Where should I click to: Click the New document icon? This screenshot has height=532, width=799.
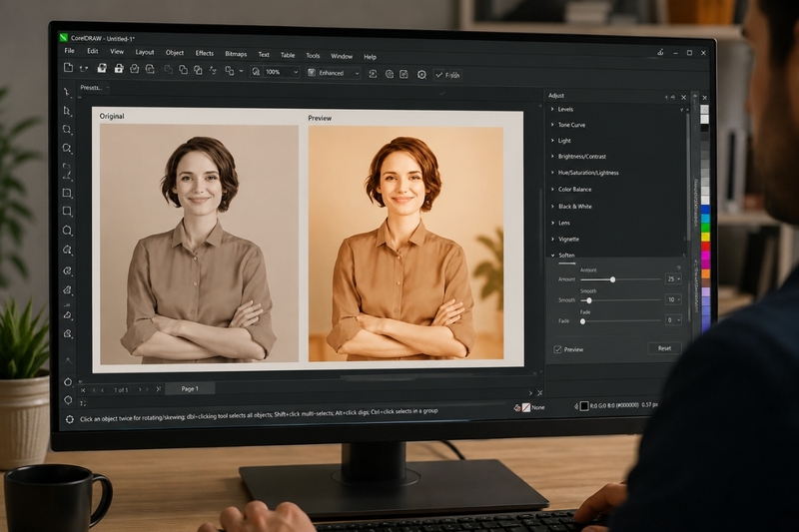(68, 67)
